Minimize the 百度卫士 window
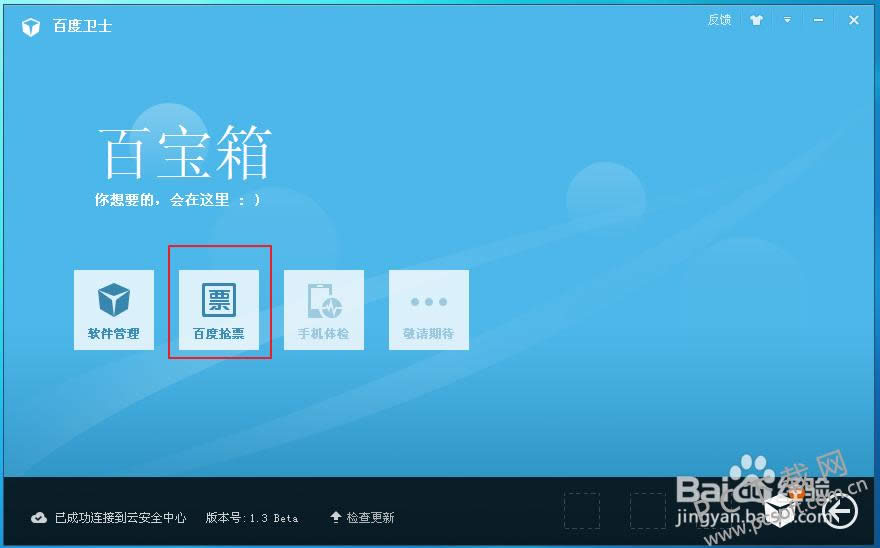The image size is (880, 548). tap(821, 20)
